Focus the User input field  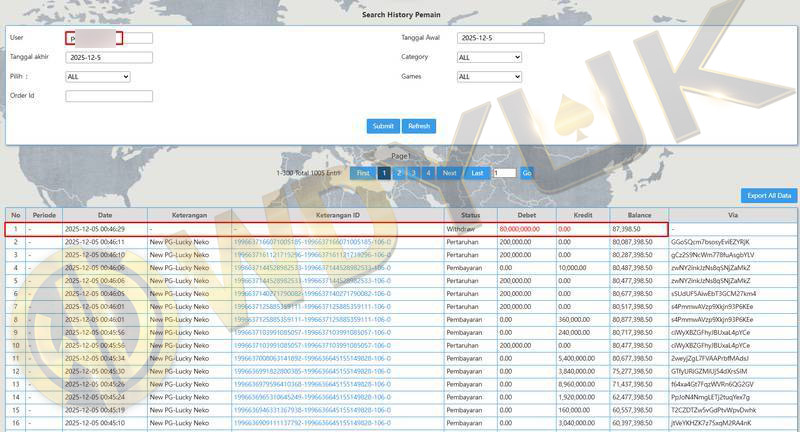point(109,38)
